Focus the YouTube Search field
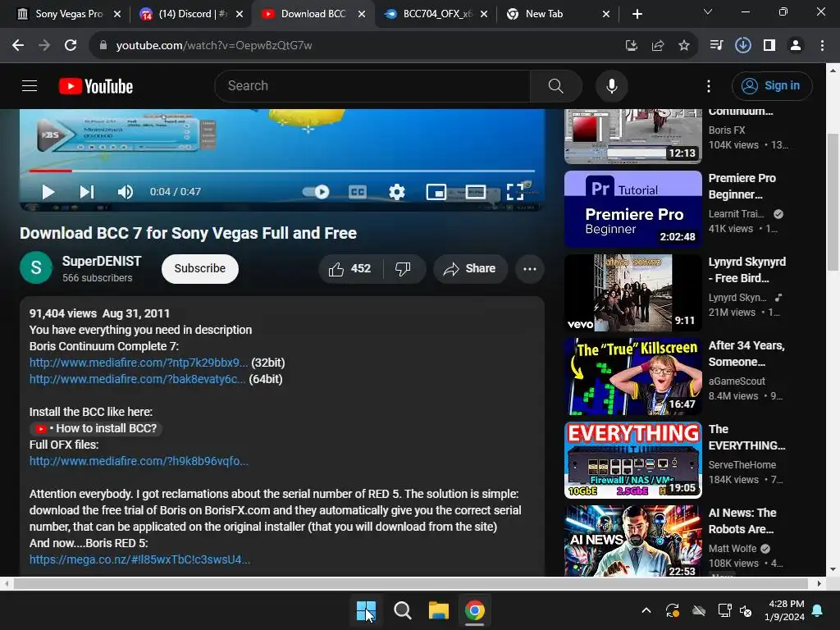Image resolution: width=840 pixels, height=630 pixels. 372,85
